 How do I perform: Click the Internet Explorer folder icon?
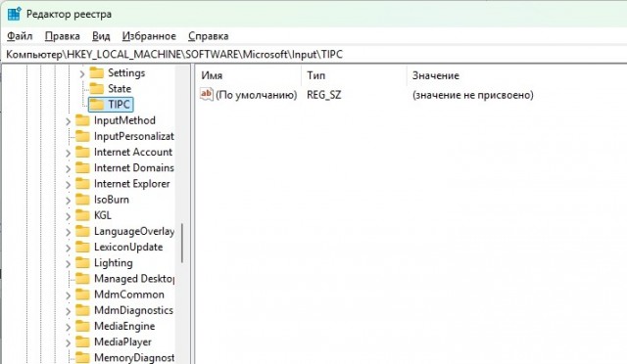[82, 183]
